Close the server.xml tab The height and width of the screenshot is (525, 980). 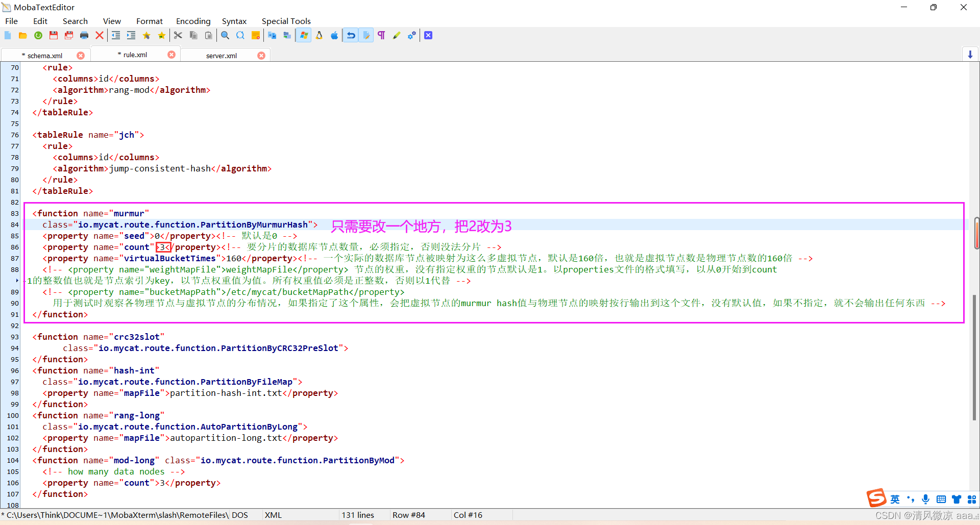tap(261, 55)
